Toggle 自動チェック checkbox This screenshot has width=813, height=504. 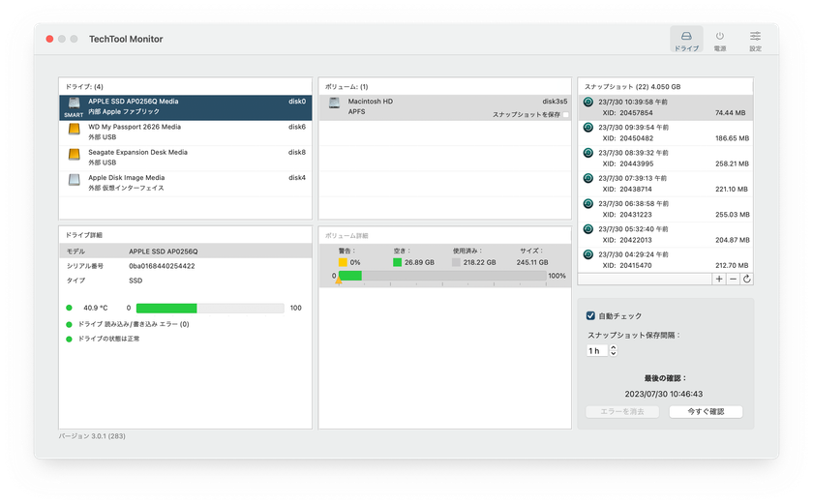click(x=590, y=315)
